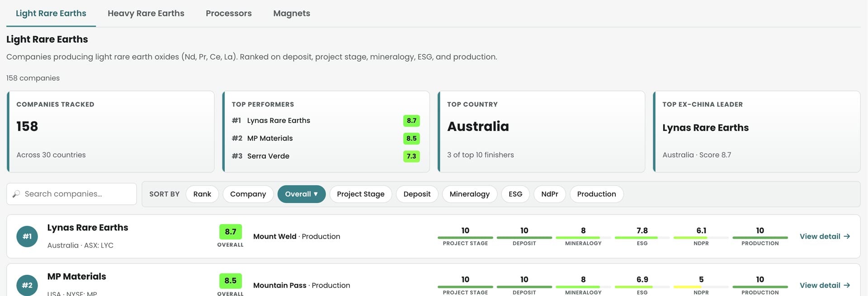868x296 pixels.
Task: Click the 7.3 score badge for Serra Verde
Action: point(411,156)
